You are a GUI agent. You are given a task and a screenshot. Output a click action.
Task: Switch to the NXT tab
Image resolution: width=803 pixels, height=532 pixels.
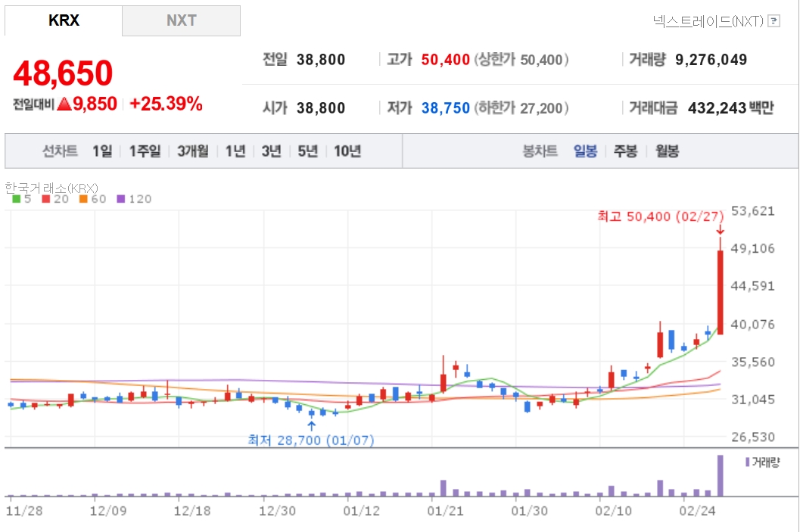click(x=181, y=21)
